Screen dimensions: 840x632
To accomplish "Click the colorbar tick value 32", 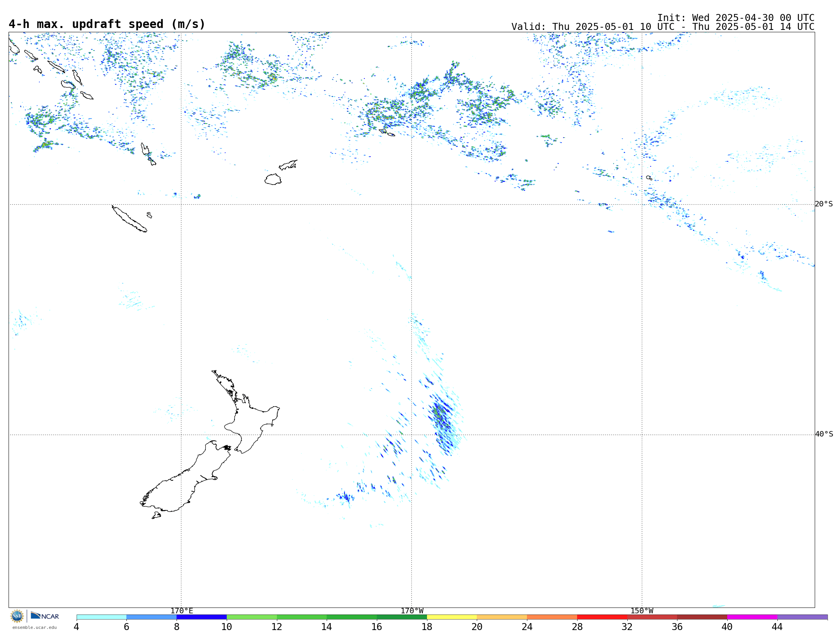I will pyautogui.click(x=627, y=627).
